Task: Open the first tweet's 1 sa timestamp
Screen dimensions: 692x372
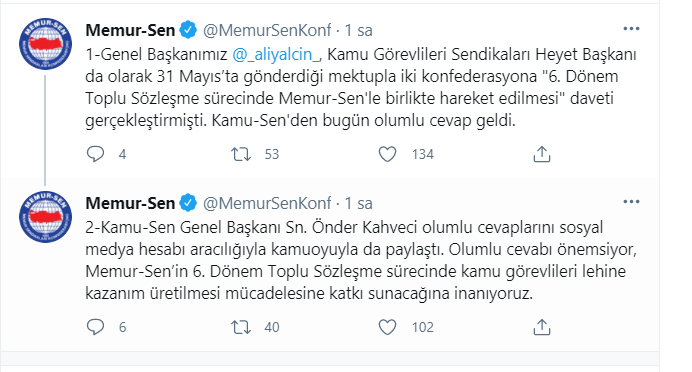Action: (x=358, y=30)
